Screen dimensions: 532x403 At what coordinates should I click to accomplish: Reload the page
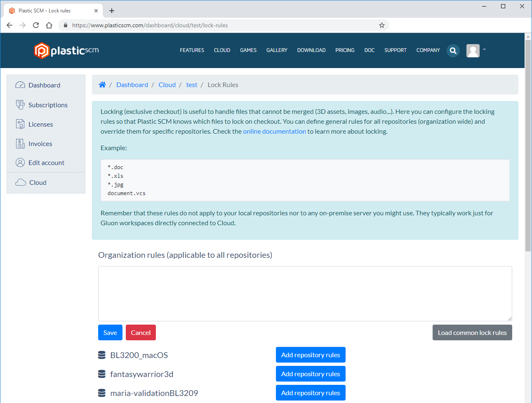point(36,25)
